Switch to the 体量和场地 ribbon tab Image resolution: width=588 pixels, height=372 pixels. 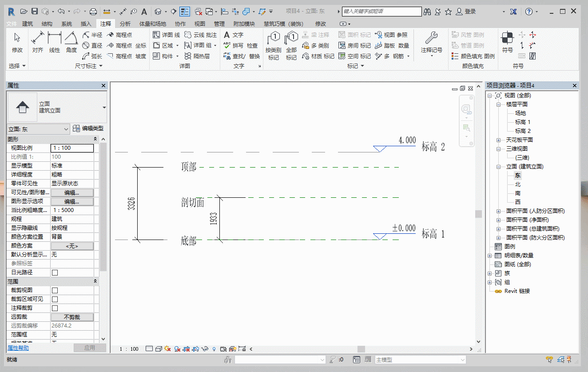click(153, 24)
